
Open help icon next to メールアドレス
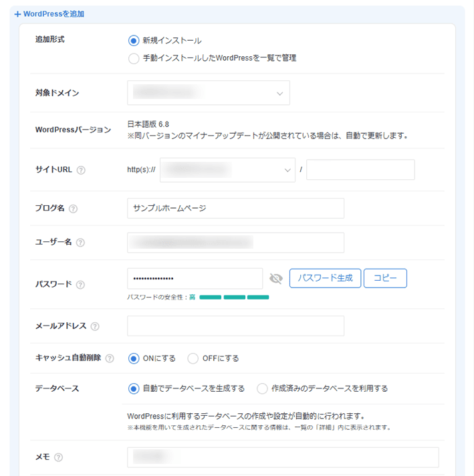point(95,326)
